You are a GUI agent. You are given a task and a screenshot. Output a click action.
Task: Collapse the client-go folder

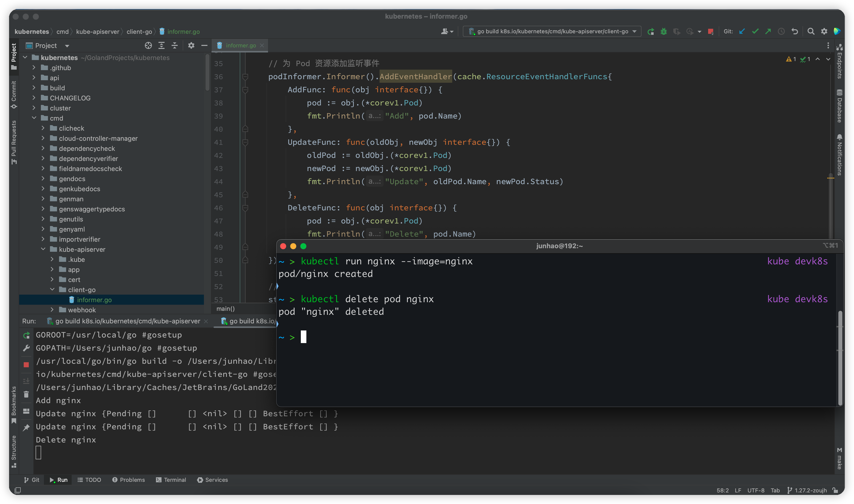[x=52, y=289]
